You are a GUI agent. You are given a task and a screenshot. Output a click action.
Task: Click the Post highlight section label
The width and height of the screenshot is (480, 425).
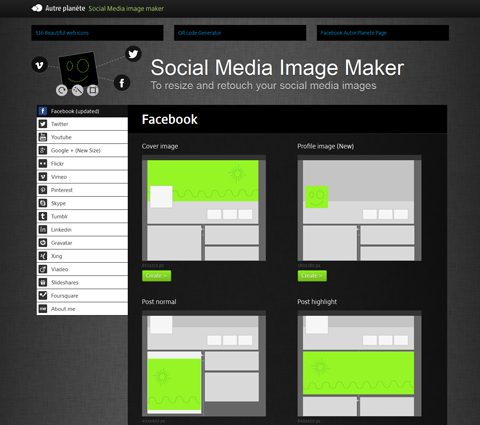click(317, 302)
